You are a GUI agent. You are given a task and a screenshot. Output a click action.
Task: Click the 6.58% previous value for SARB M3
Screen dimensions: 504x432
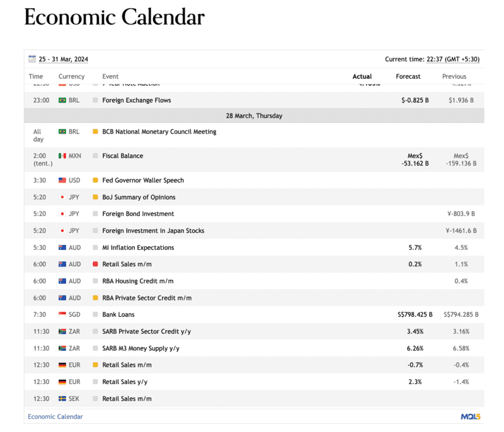(x=461, y=348)
